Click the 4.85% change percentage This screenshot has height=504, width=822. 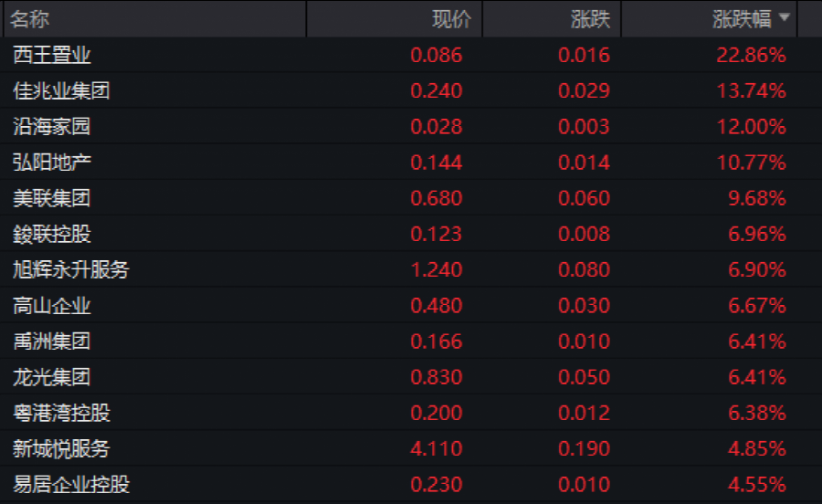pyautogui.click(x=757, y=448)
